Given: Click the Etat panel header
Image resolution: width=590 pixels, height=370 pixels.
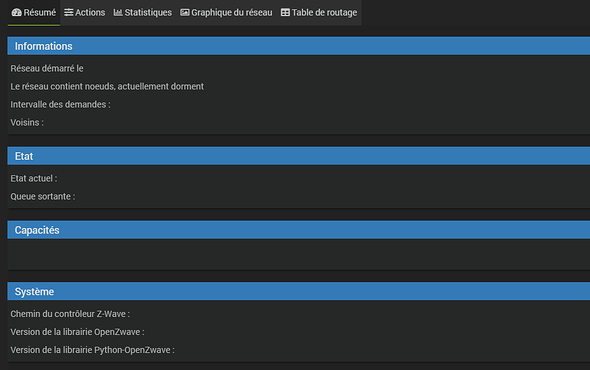Looking at the screenshot, I should tap(299, 156).
